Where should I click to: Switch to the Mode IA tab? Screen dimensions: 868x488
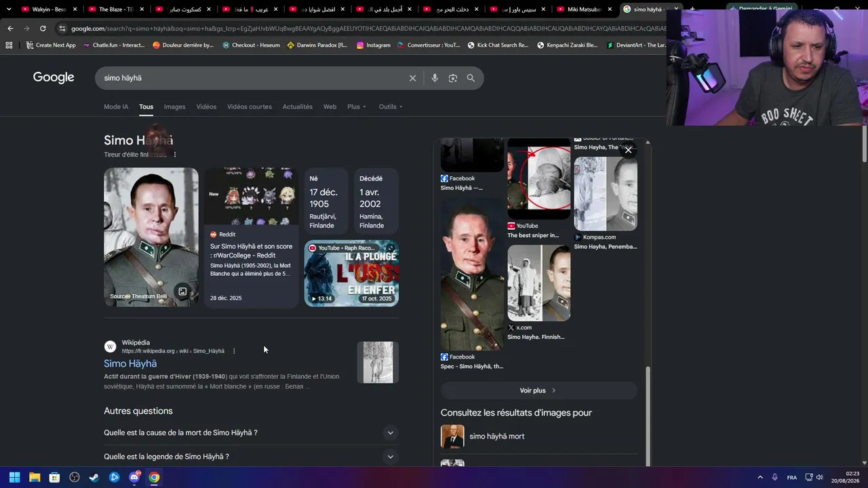coord(116,106)
